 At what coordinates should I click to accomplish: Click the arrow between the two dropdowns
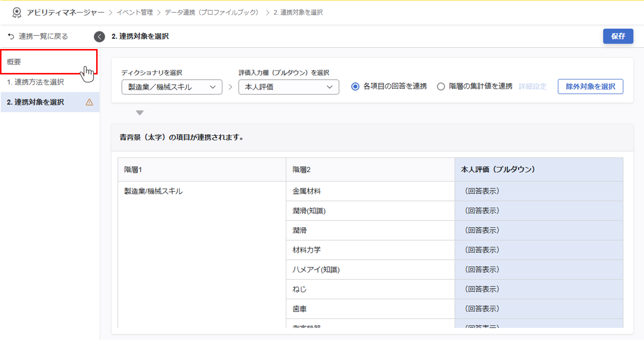(230, 87)
